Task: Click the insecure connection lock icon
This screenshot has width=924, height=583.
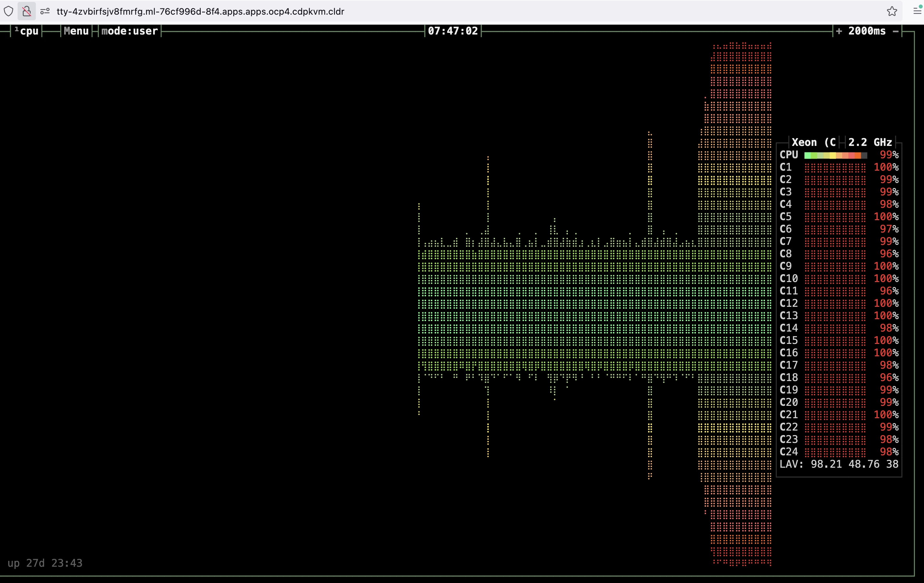Action: coord(26,11)
